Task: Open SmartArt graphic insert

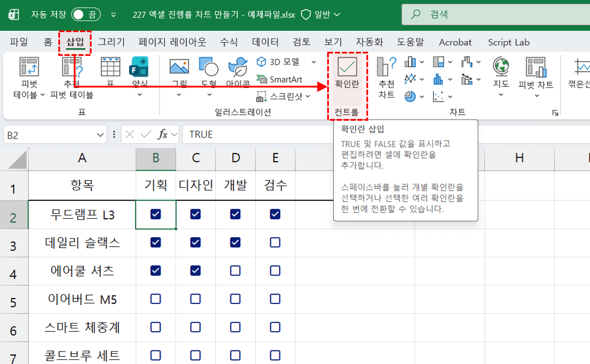Action: [280, 79]
